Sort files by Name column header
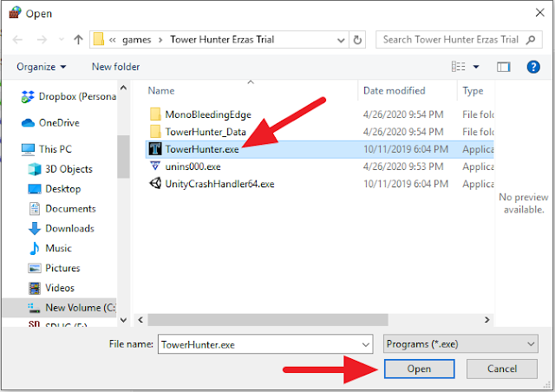 [161, 91]
